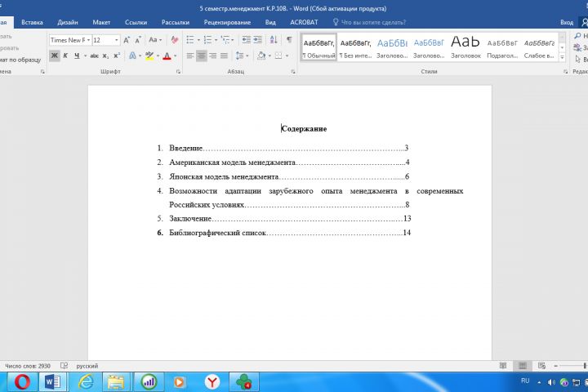Toggle Italic formatting button
This screenshot has width=588, height=392.
click(x=65, y=56)
